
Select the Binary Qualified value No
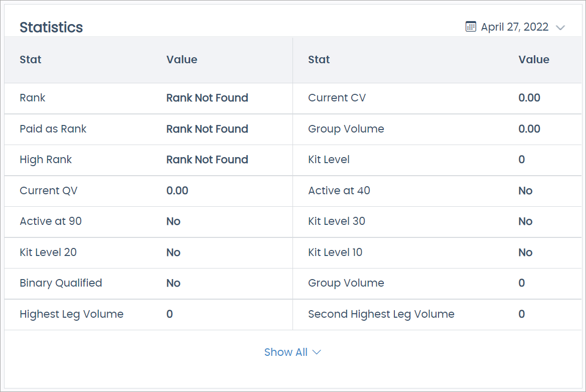(173, 283)
